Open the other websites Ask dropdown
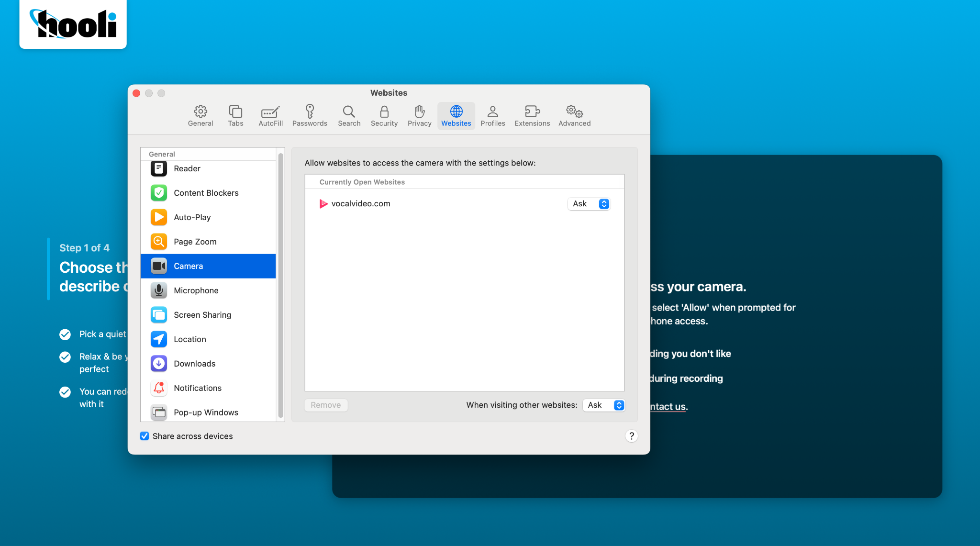This screenshot has width=980, height=546. (x=604, y=405)
